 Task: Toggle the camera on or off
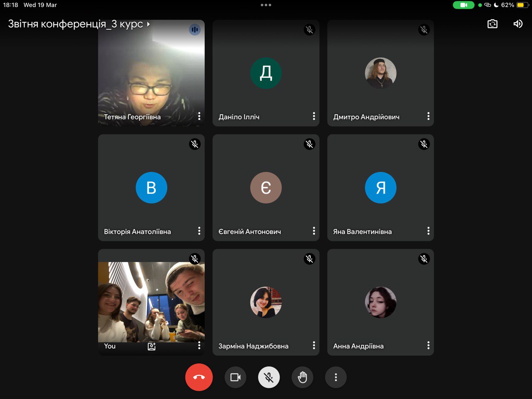point(235,377)
